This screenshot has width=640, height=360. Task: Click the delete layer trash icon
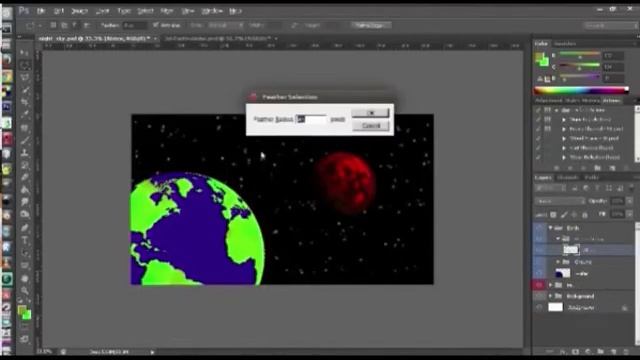[626, 351]
